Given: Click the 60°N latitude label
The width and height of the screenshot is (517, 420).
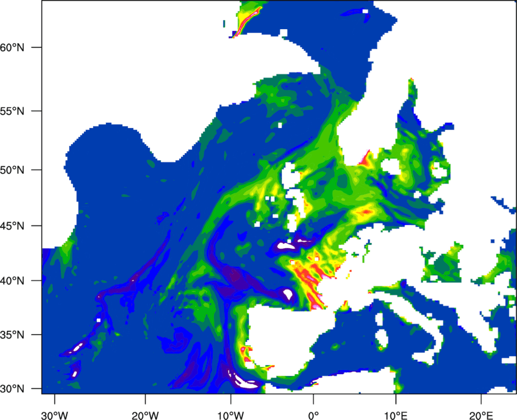Looking at the screenshot, I should click(x=13, y=47).
